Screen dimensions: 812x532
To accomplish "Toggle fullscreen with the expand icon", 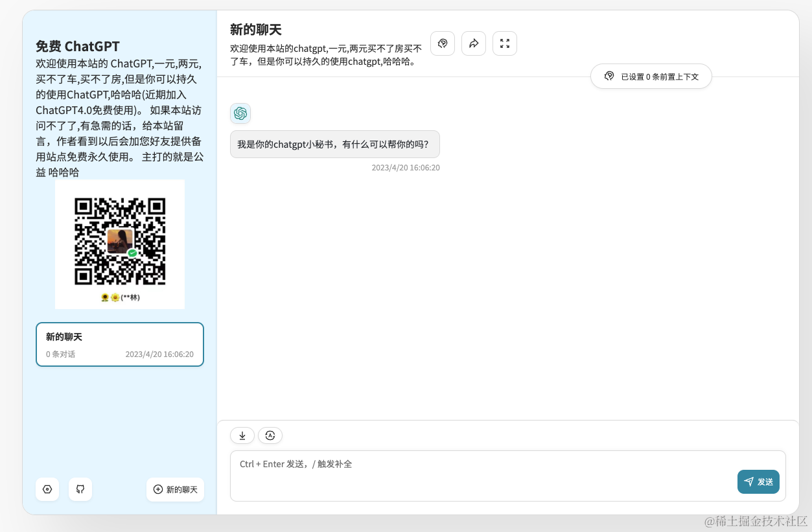I will [505, 43].
